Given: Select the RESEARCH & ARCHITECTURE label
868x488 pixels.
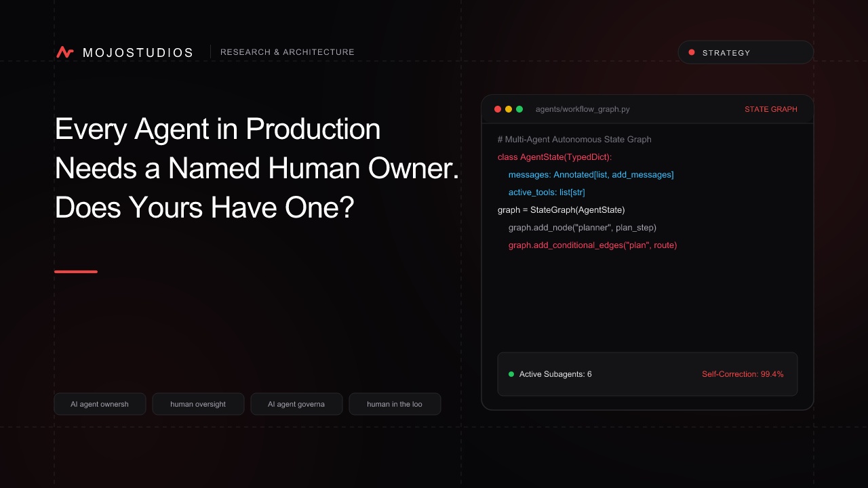Looking at the screenshot, I should coord(288,52).
